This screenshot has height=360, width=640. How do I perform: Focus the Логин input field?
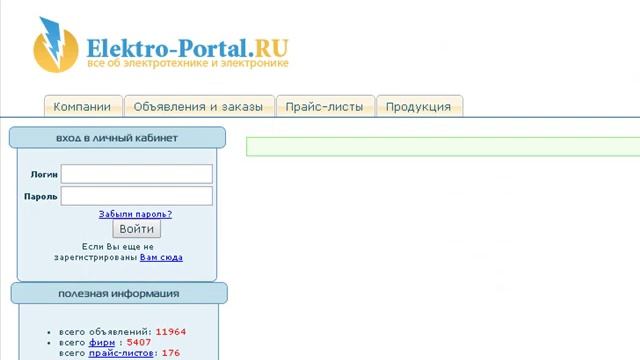coord(137,174)
